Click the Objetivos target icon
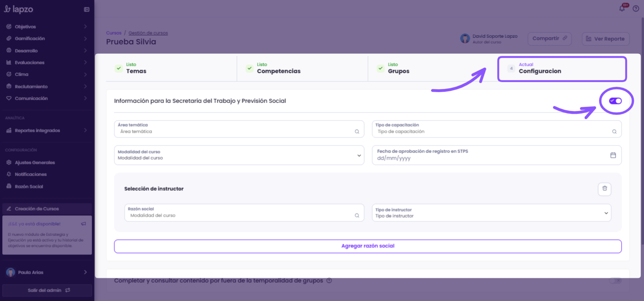The width and height of the screenshot is (644, 301). tap(9, 26)
